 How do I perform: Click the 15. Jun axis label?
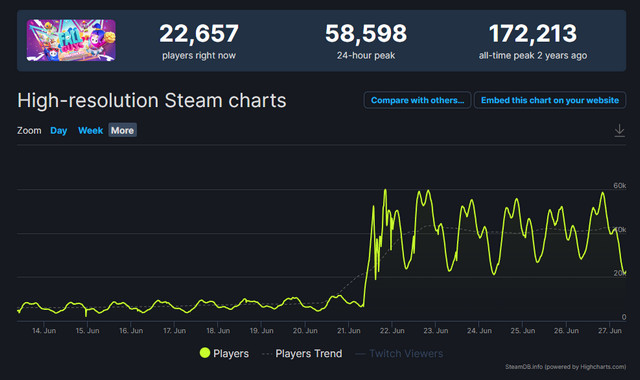click(87, 331)
